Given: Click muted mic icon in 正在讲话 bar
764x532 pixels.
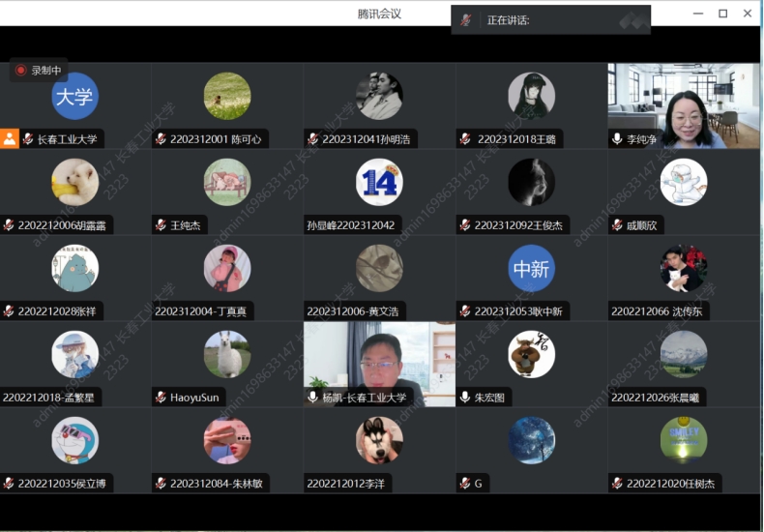Looking at the screenshot, I should pos(465,20).
